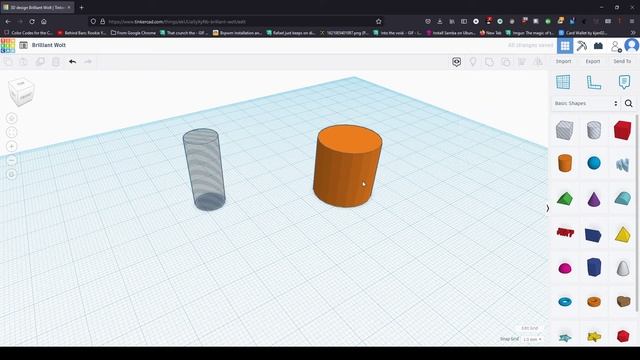Image resolution: width=640 pixels, height=360 pixels.
Task: Pick the blue Polygon shape
Action: click(594, 267)
